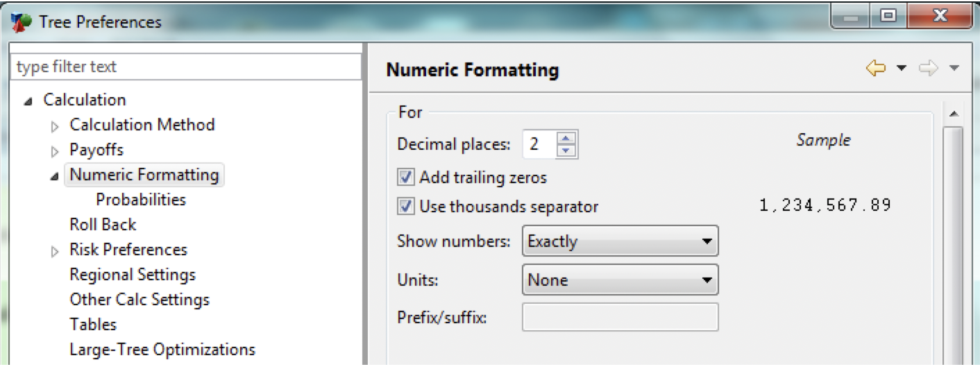Select Payoffs in the tree
Screen dimensions: 980x369
pos(96,150)
